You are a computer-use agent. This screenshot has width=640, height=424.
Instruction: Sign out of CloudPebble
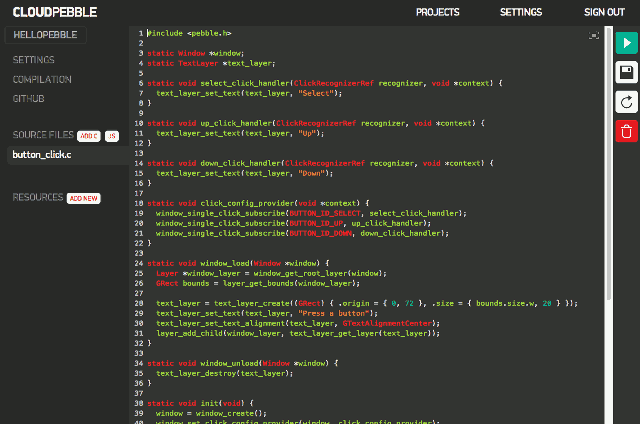[604, 12]
